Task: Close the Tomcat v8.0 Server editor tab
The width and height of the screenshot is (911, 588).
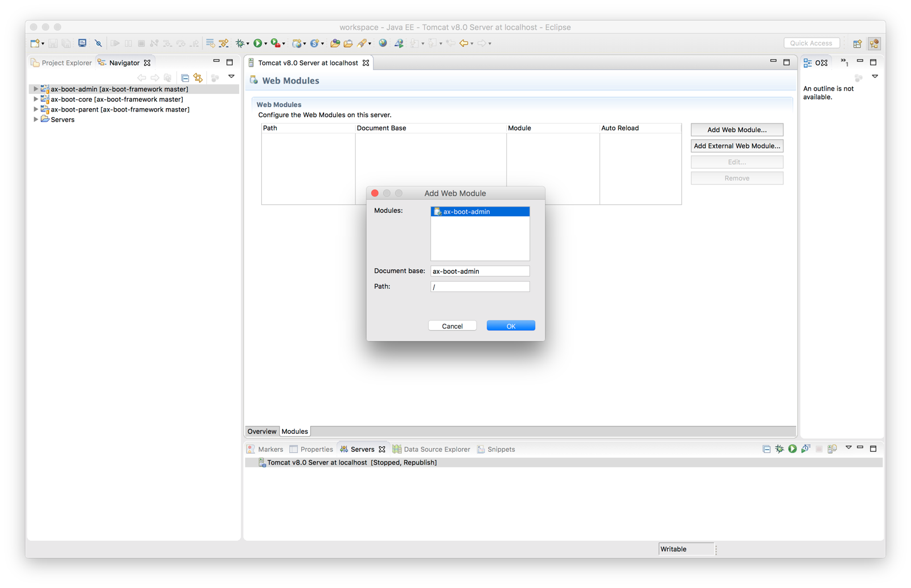Action: tap(366, 63)
